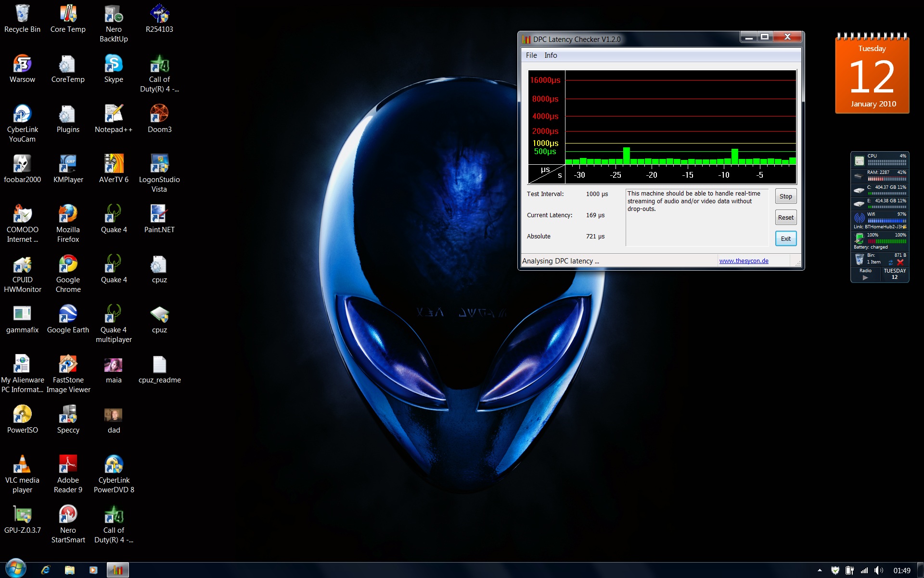Select the Mozilla Firefox desktop icon

(x=68, y=224)
